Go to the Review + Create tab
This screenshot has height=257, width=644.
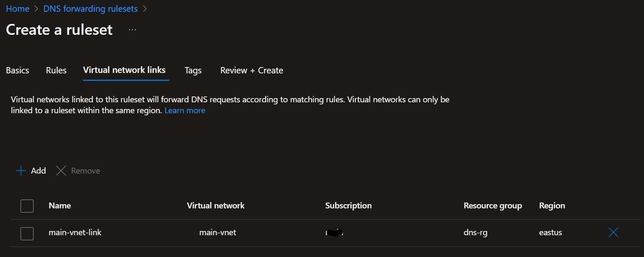[251, 70]
